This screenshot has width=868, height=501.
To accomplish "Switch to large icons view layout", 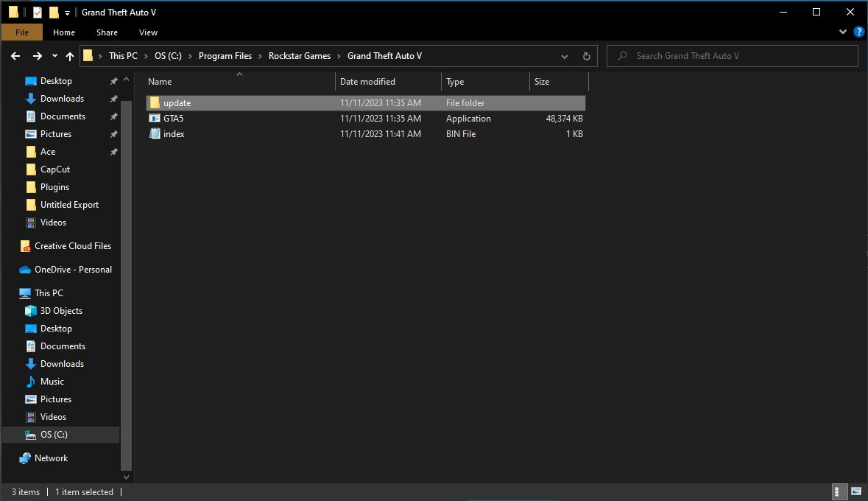I will coord(856,491).
